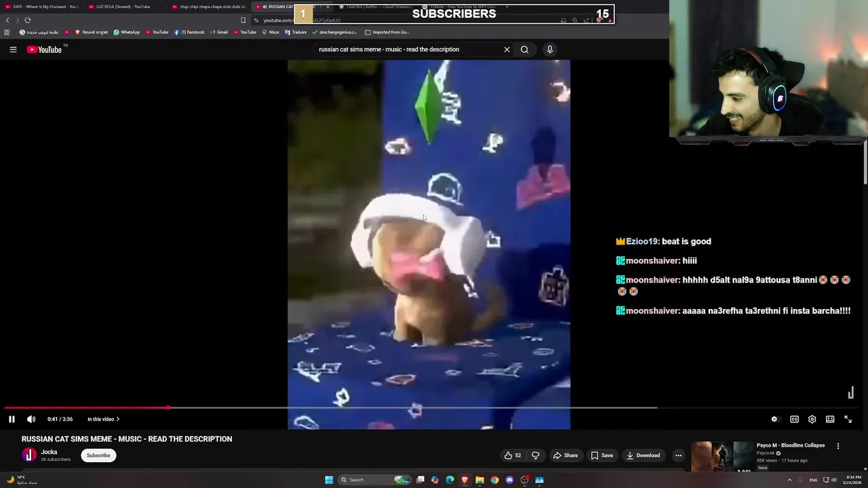The height and width of the screenshot is (488, 868).
Task: Toggle subtitles closed captions button
Action: click(x=794, y=420)
